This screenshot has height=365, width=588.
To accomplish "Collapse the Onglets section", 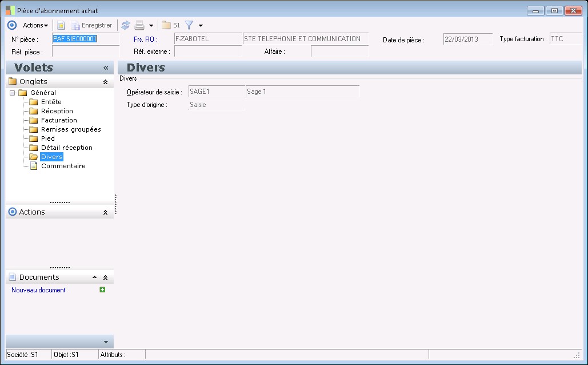I will point(105,82).
